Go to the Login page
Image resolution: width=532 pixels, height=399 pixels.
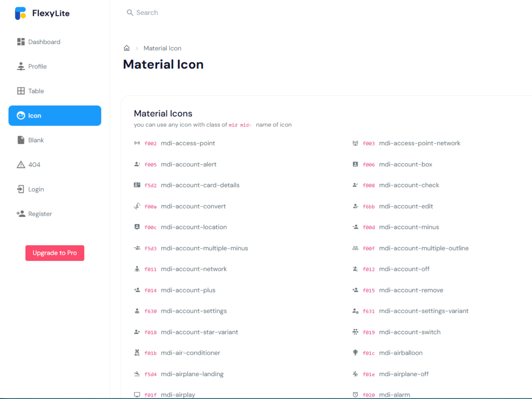[55, 190]
